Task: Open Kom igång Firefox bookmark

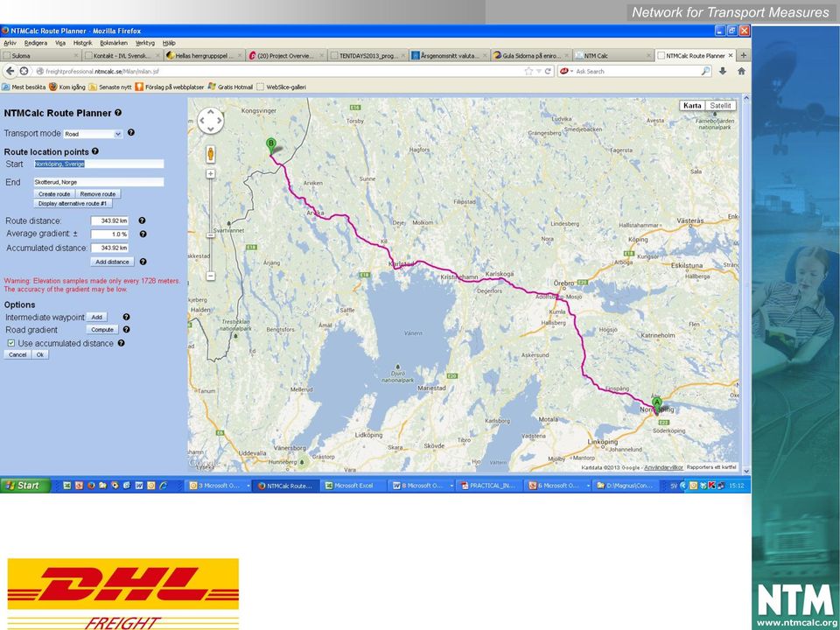Action: (67, 87)
